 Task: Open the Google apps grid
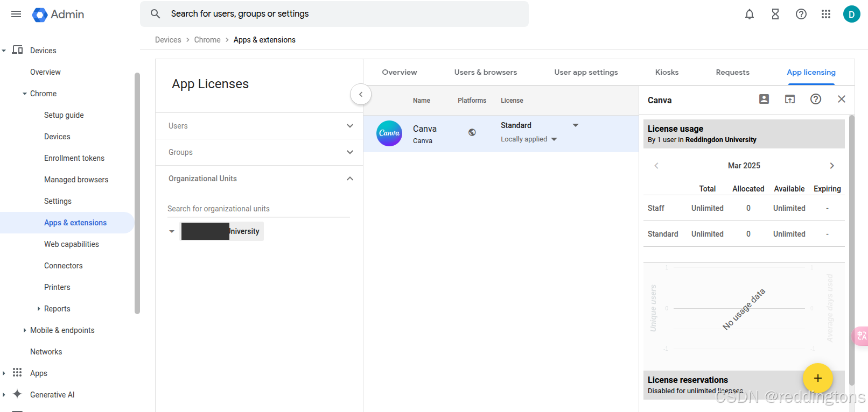[x=826, y=14]
